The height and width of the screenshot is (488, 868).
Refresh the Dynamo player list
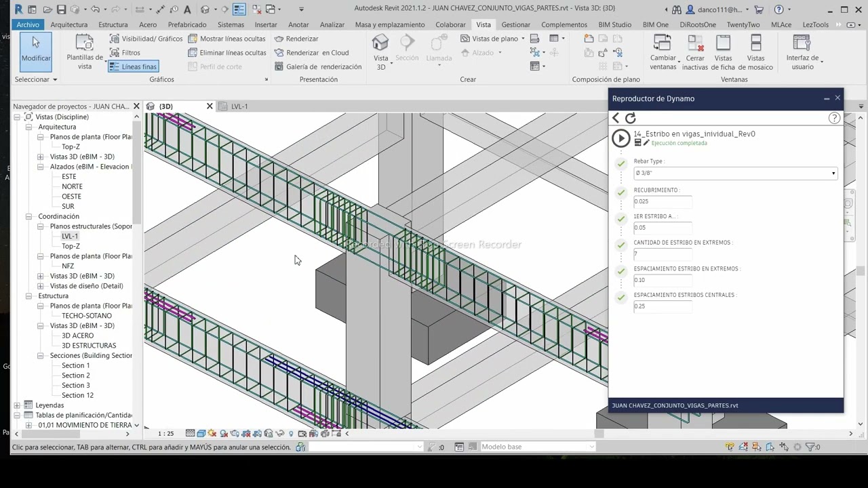631,118
